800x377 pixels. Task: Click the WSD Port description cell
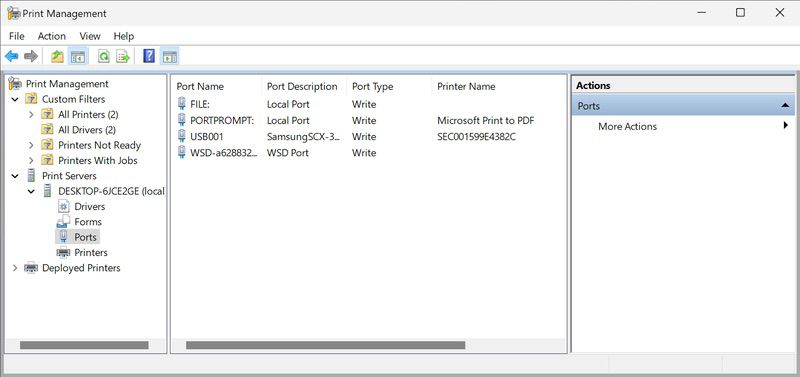[288, 153]
